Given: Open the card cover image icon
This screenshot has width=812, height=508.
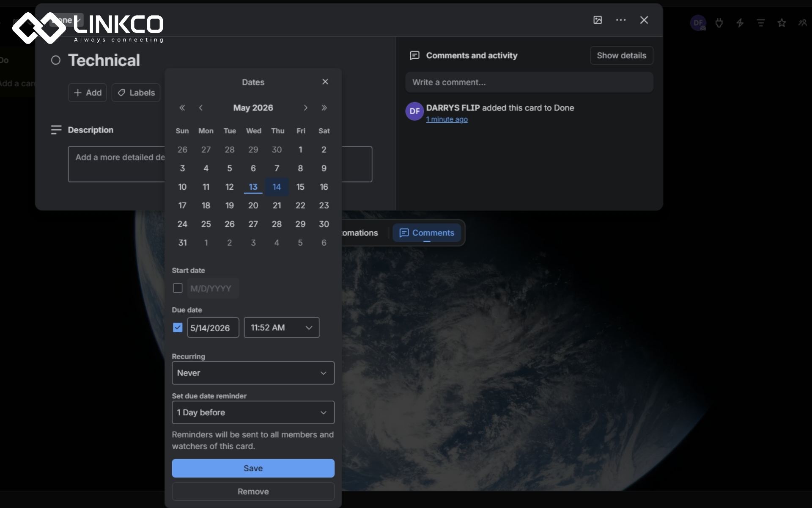Looking at the screenshot, I should click(598, 20).
